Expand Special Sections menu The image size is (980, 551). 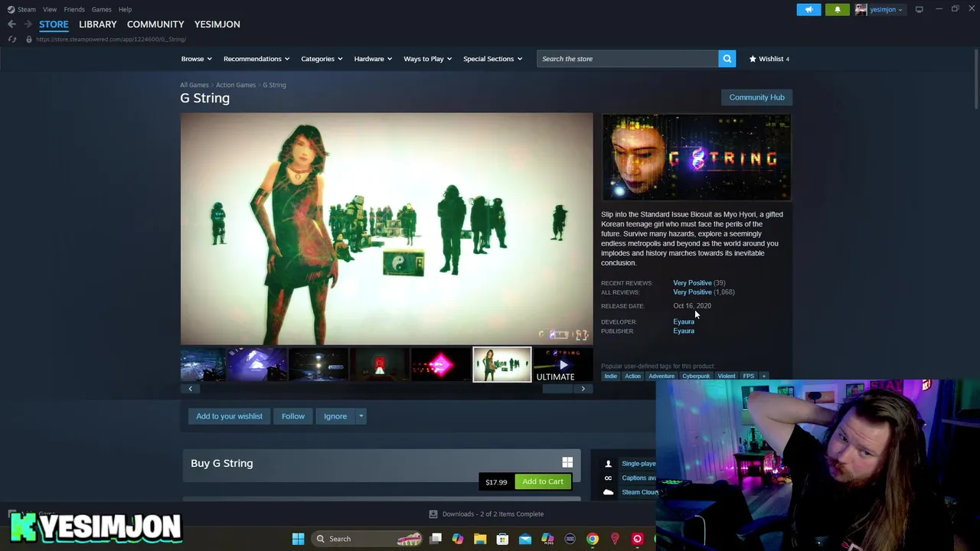click(x=492, y=59)
